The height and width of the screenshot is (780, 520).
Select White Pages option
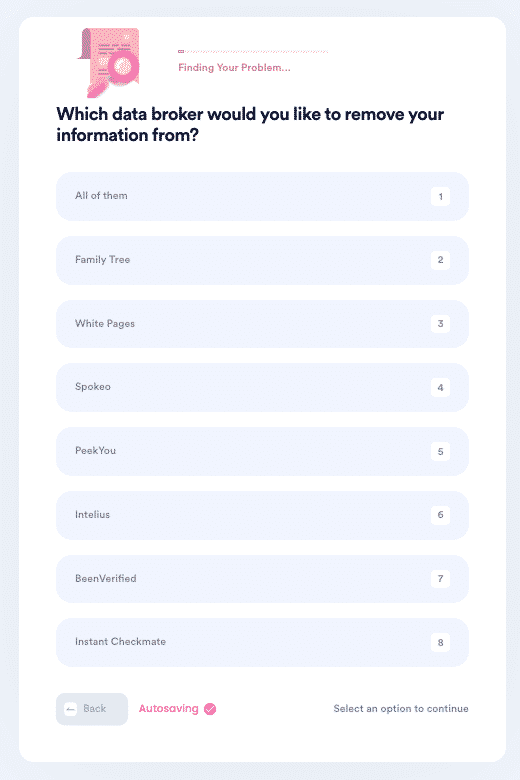click(262, 324)
